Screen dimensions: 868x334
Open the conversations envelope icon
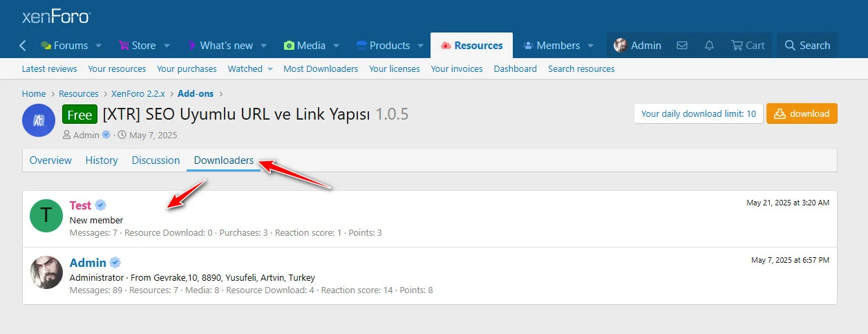(682, 46)
